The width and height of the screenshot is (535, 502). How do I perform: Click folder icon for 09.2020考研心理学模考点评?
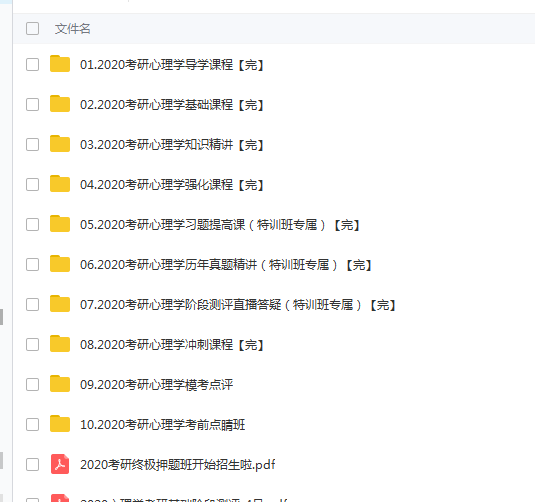[x=60, y=384]
